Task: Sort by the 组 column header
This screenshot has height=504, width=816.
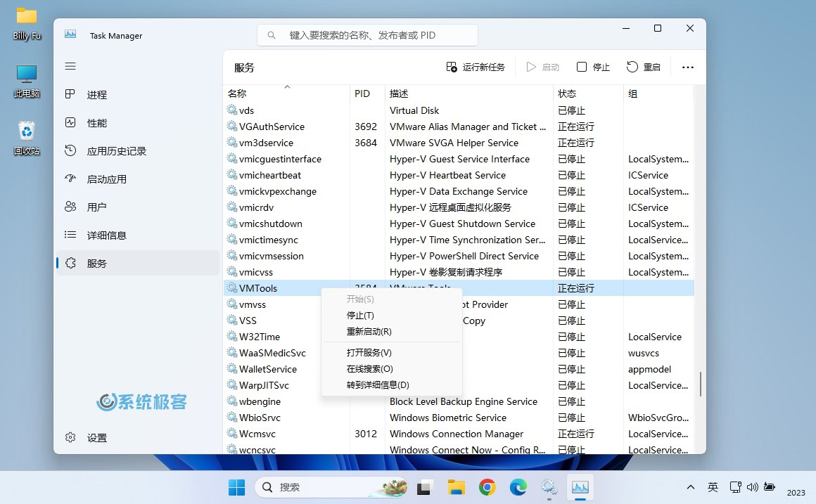Action: click(658, 93)
